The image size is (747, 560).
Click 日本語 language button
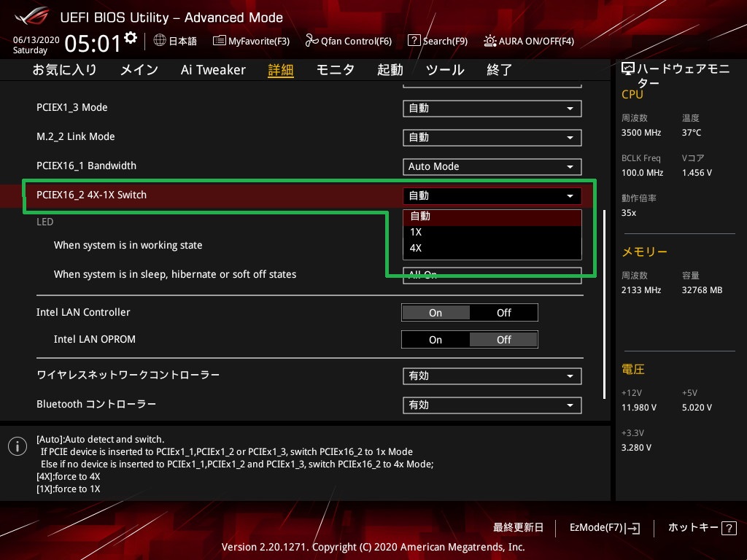tap(182, 42)
